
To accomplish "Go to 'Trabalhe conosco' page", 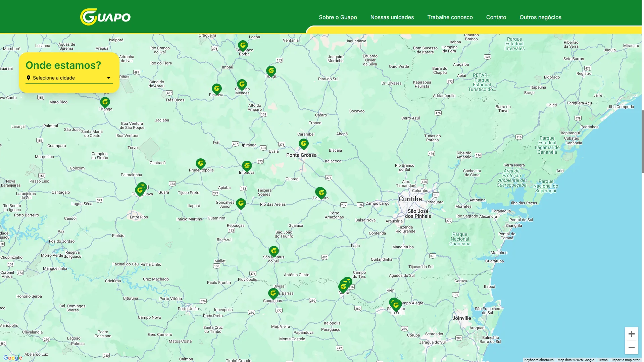I will click(x=450, y=17).
